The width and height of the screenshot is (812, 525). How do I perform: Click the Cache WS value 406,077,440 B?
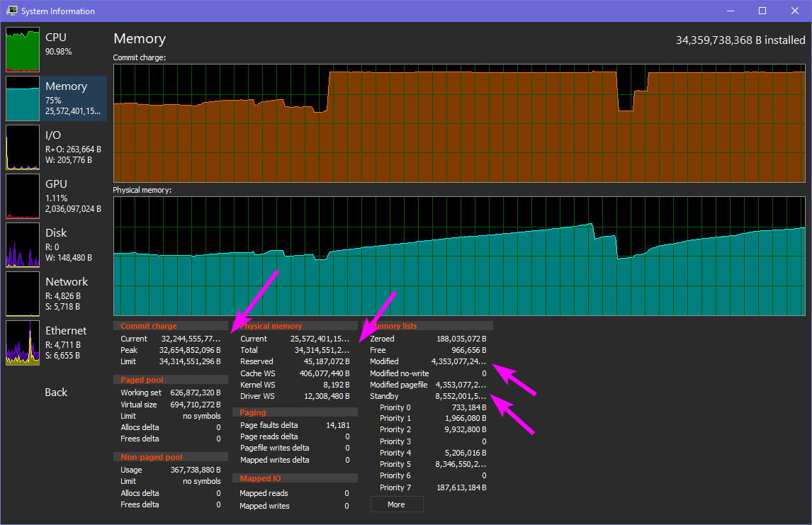tap(325, 373)
